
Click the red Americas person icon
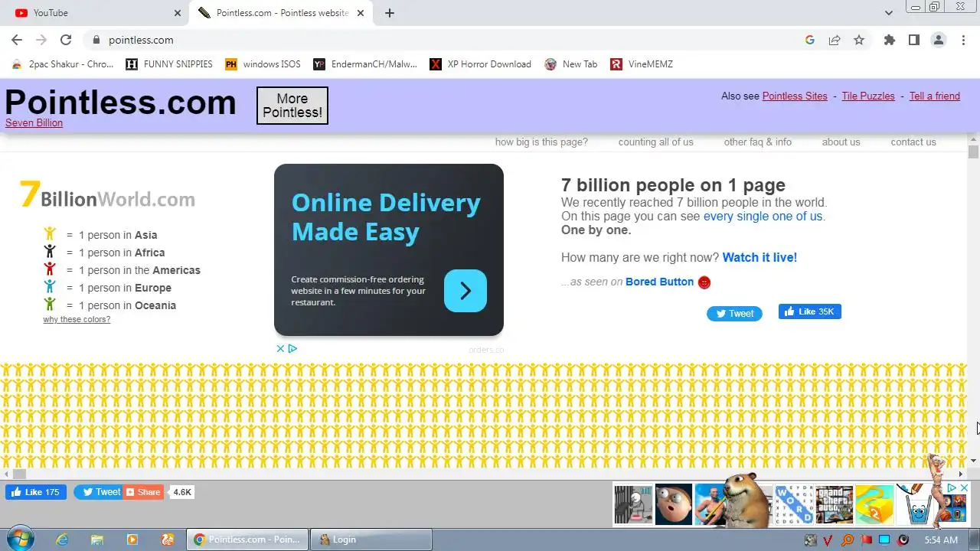point(50,269)
